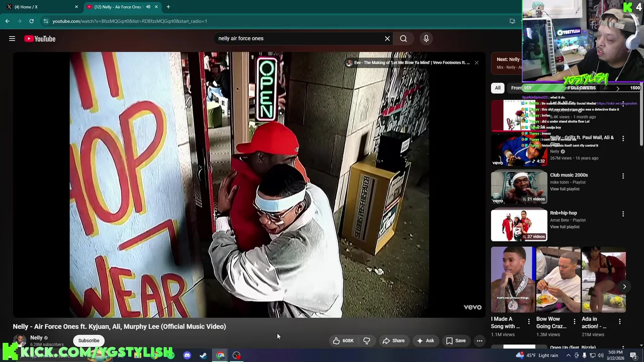The height and width of the screenshot is (362, 644).
Task: Dismiss the Eve Vevo Footnotes suggested card
Action: coord(476,62)
